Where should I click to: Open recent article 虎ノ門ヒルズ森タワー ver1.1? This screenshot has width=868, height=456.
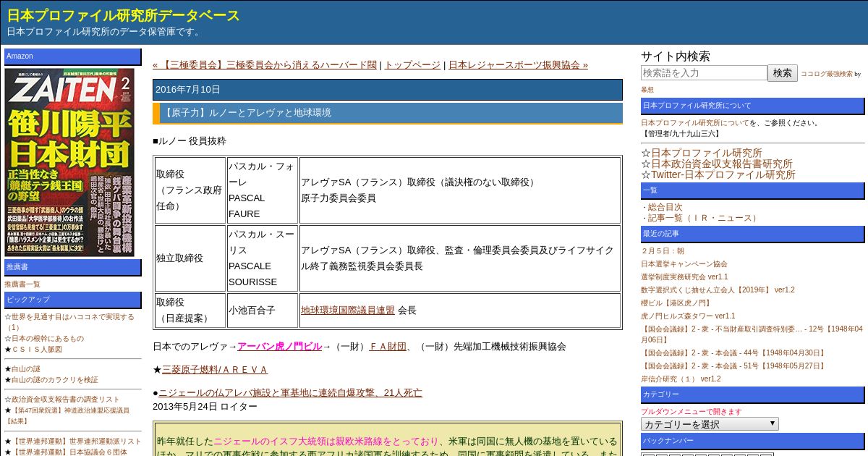pyautogui.click(x=688, y=316)
